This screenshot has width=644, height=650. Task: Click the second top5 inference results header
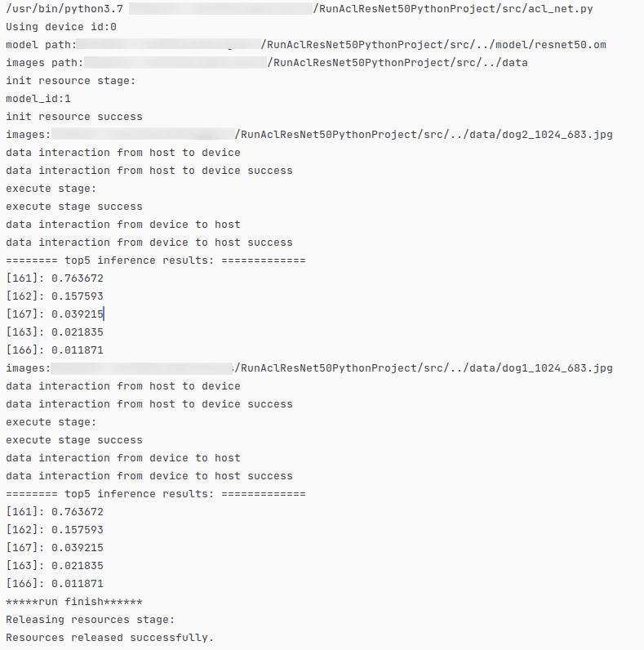pyautogui.click(x=155, y=494)
